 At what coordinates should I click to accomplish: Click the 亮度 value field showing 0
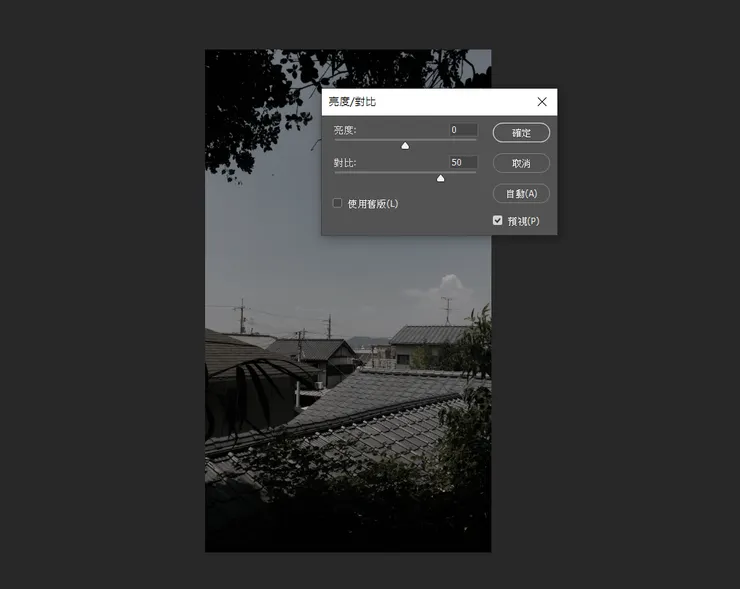point(463,130)
